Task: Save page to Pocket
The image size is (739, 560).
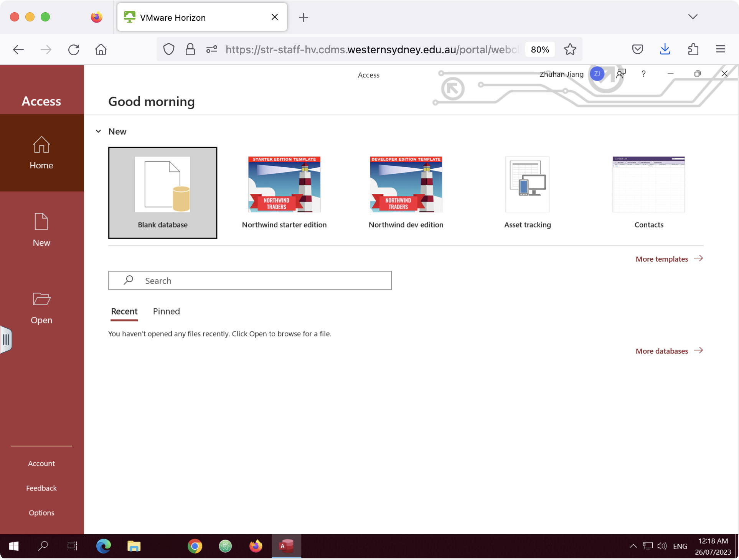Action: (x=638, y=49)
